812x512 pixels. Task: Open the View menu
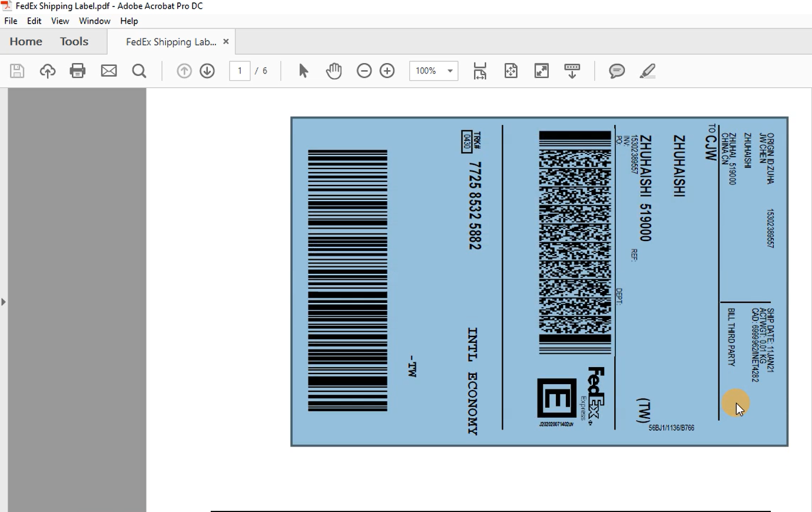point(60,21)
